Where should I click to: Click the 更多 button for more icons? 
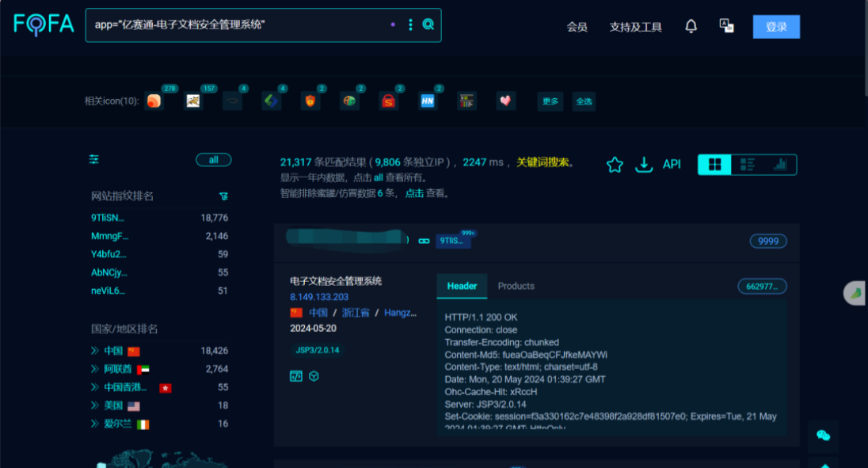click(550, 101)
